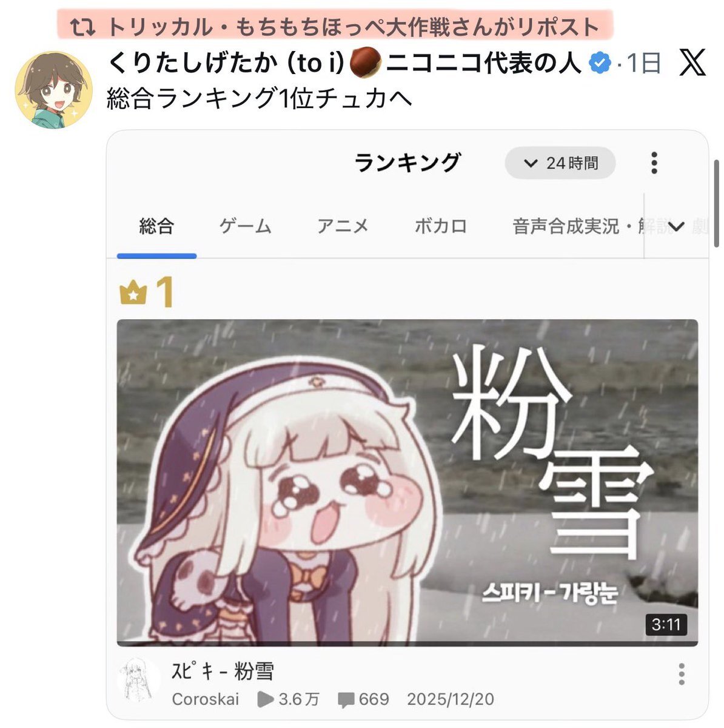Open ranking three-dot options menu
724x728 pixels.
coord(654,163)
